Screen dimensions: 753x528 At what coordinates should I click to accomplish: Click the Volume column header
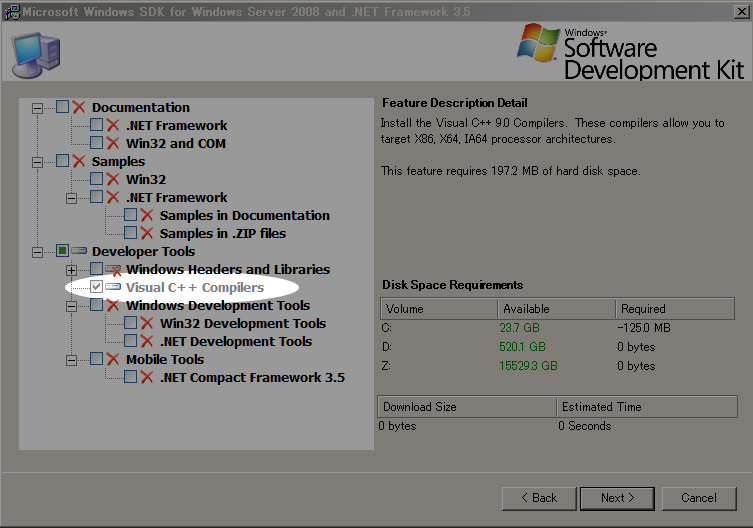[x=439, y=309]
